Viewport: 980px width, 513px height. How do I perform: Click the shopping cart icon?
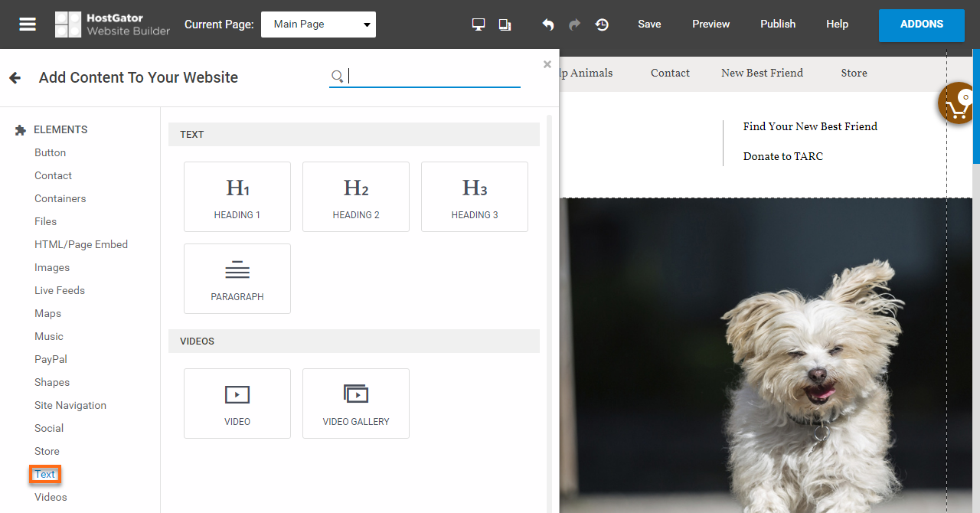click(958, 106)
